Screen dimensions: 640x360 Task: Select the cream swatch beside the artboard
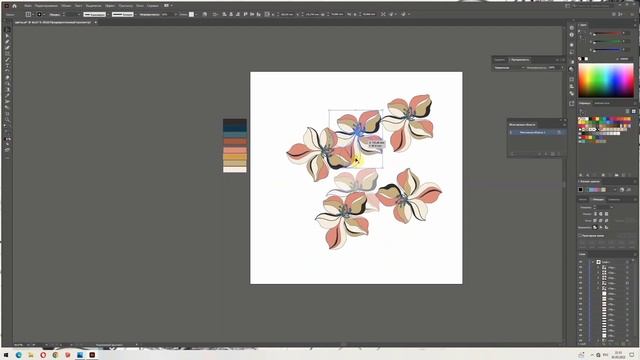click(x=235, y=169)
